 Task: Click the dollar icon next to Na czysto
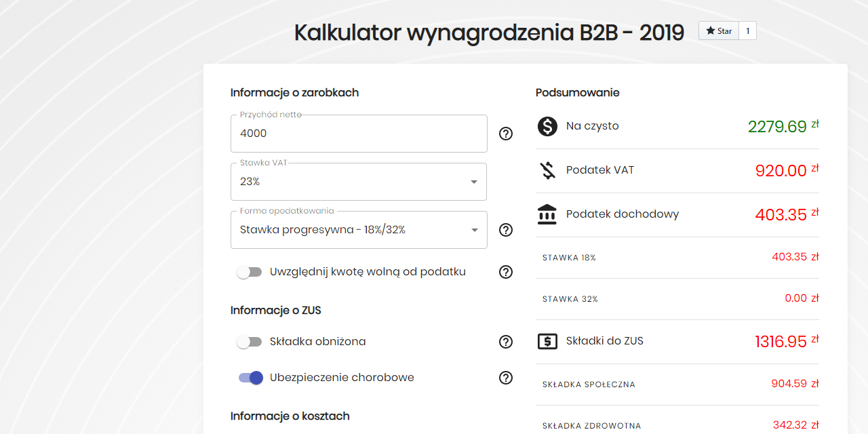pyautogui.click(x=547, y=126)
